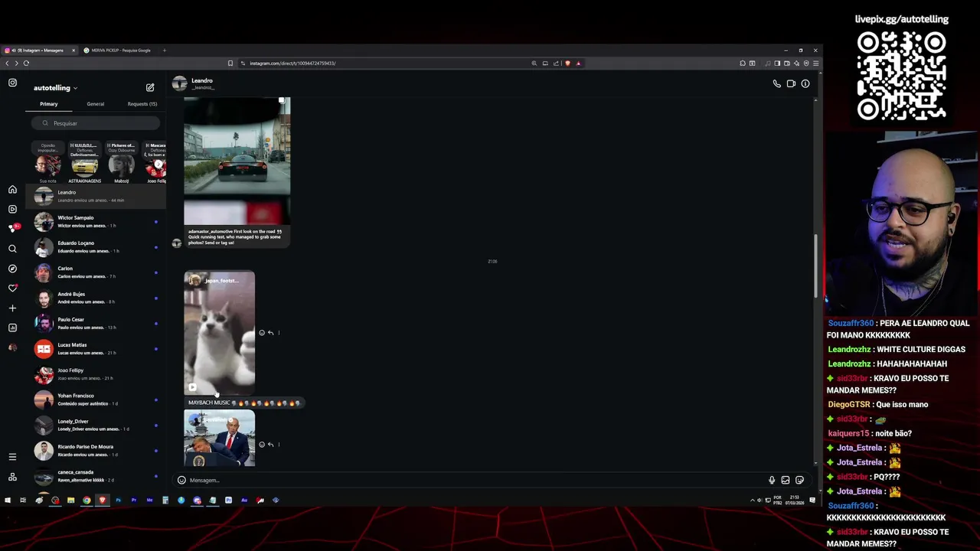Open a new browser tab
This screenshot has width=980, height=551.
pos(164,51)
